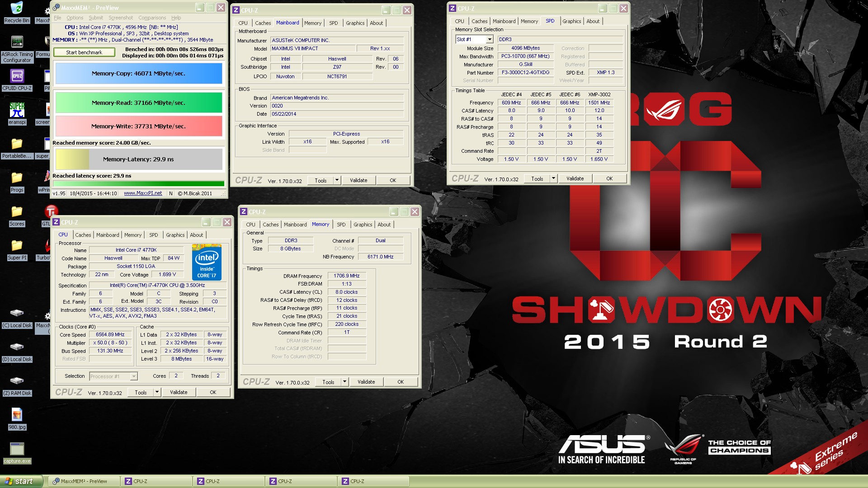Open the (Z) RAM Disk drive icon
Image resolution: width=868 pixels, height=488 pixels.
[x=17, y=385]
